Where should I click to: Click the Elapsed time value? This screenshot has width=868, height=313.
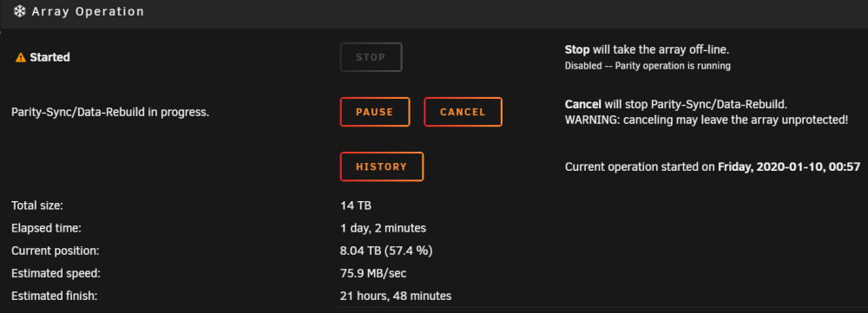click(x=383, y=228)
